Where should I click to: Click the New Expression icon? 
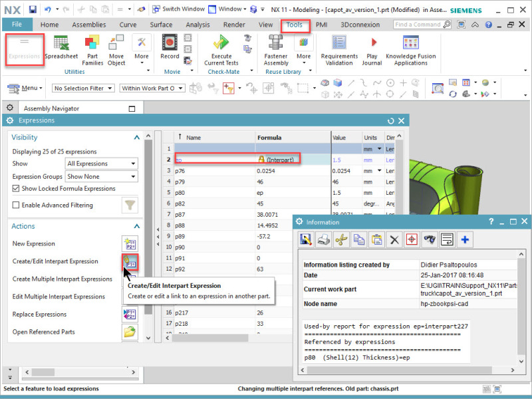click(x=130, y=244)
